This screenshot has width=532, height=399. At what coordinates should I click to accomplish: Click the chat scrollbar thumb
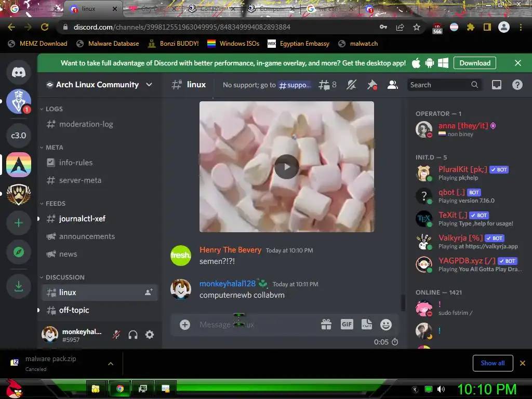(403, 302)
